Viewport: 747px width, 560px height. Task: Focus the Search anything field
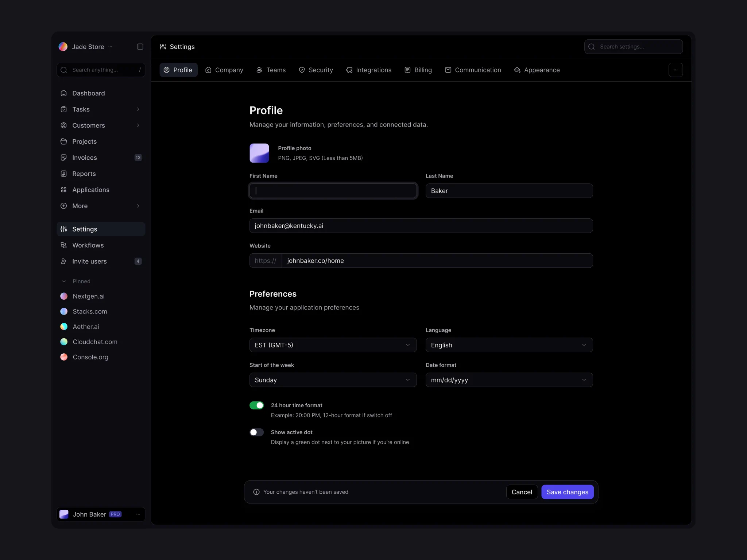click(x=101, y=70)
